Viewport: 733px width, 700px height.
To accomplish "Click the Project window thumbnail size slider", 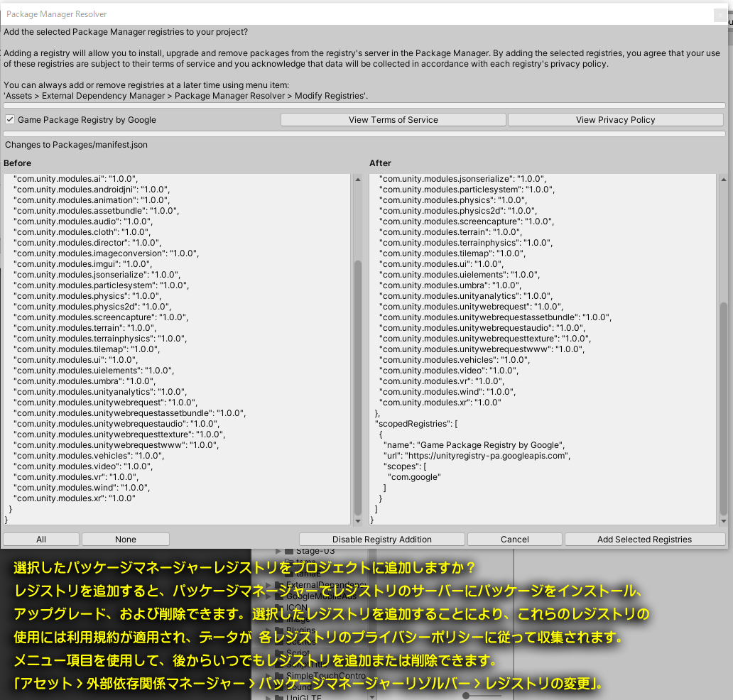I will click(466, 696).
